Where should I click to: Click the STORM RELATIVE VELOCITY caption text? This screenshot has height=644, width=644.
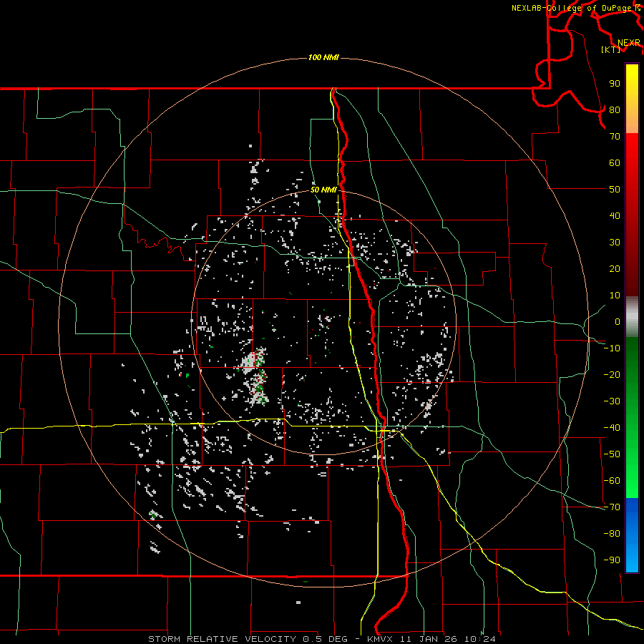(x=223, y=639)
